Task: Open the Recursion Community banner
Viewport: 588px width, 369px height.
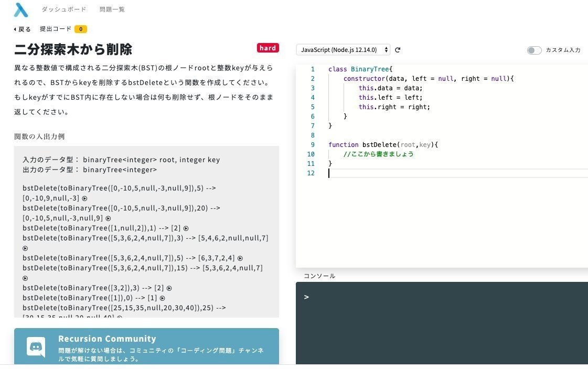Action: [x=147, y=346]
